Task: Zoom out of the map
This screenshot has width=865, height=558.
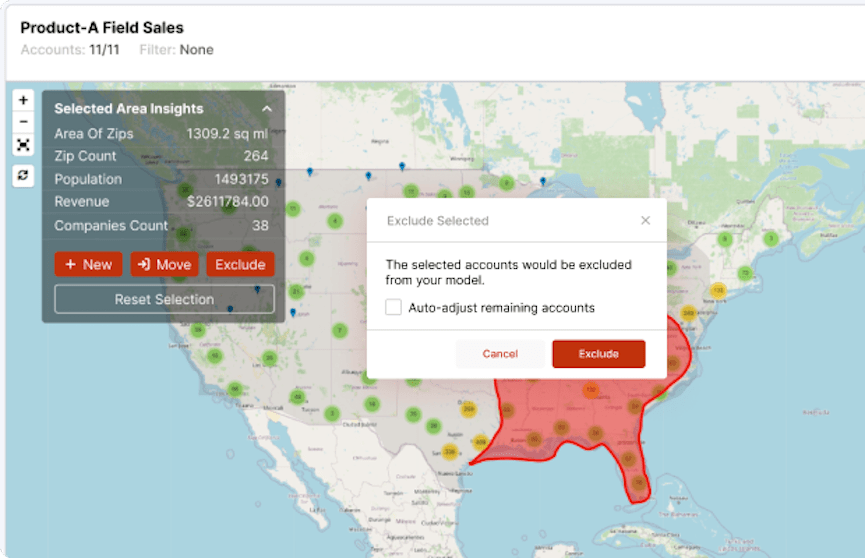Action: [x=23, y=122]
